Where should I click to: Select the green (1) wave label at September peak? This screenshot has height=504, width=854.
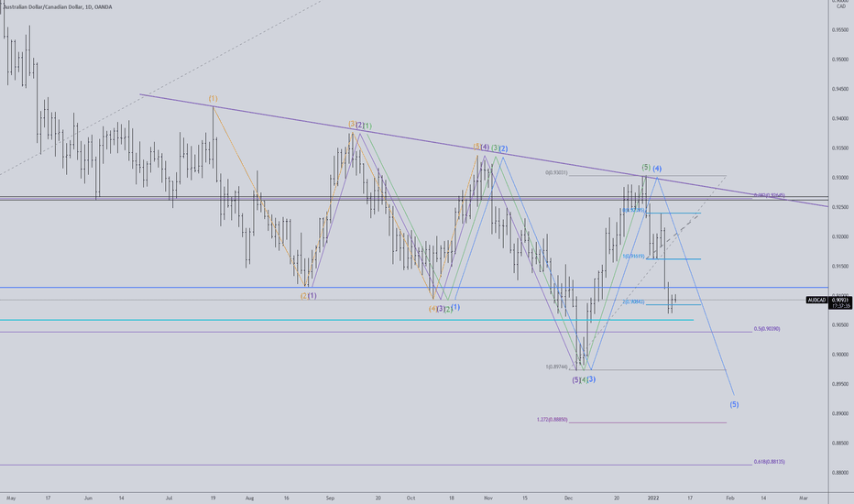coord(367,126)
